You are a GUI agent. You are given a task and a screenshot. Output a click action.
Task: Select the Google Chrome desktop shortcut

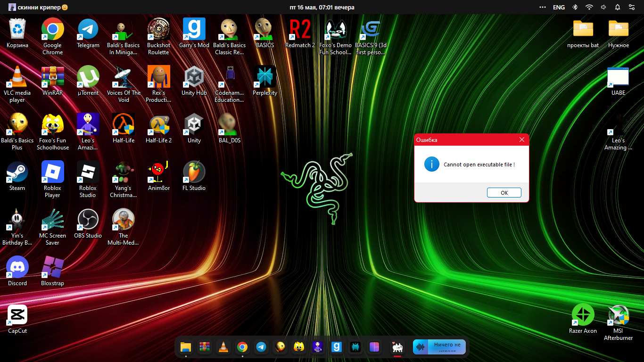tap(52, 36)
